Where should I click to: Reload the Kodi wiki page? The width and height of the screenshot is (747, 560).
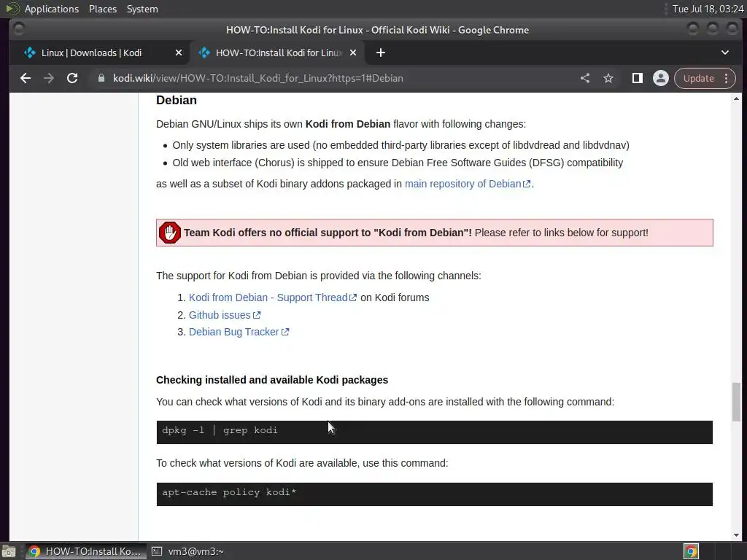(72, 78)
